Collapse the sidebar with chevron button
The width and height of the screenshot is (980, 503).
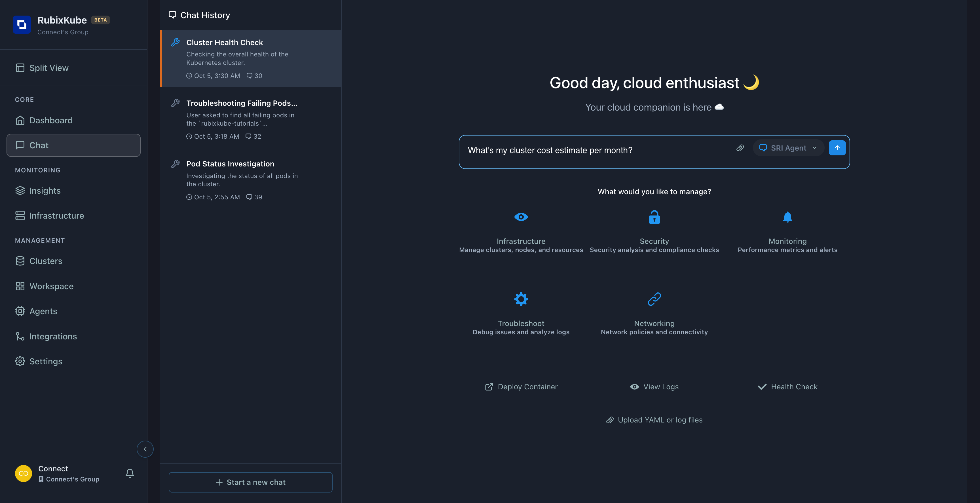tap(145, 449)
